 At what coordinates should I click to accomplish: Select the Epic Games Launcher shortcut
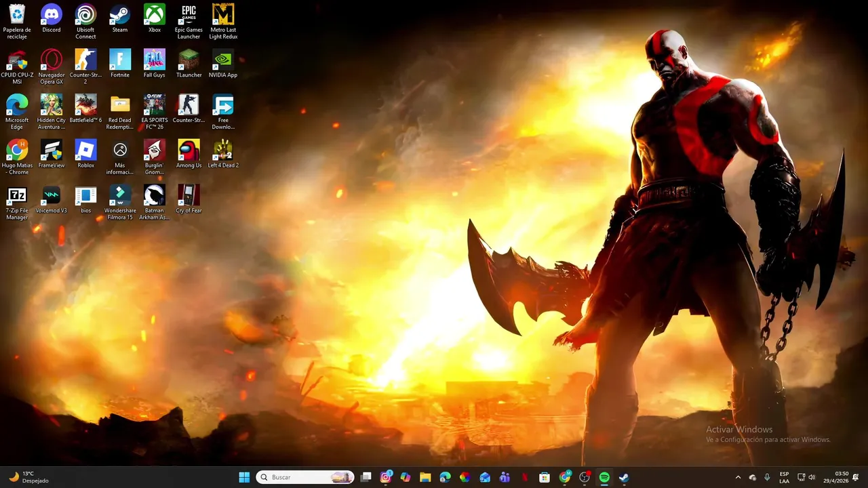[x=189, y=22]
